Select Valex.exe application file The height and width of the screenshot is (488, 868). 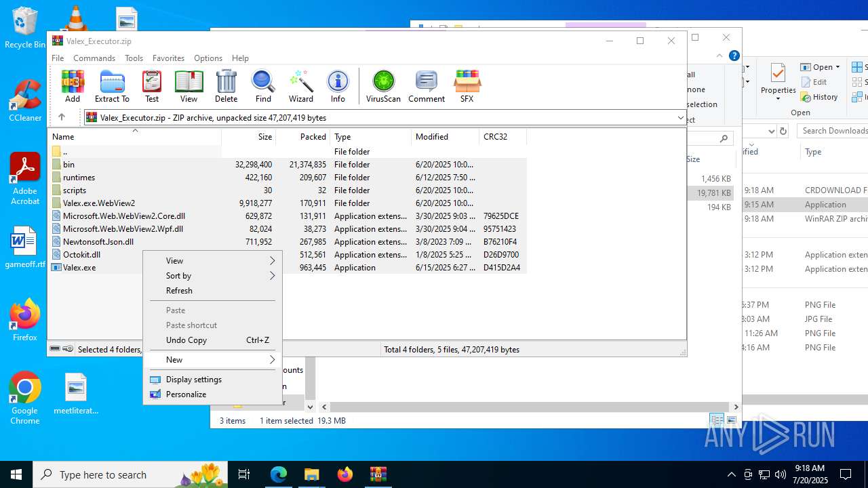coord(288,267)
